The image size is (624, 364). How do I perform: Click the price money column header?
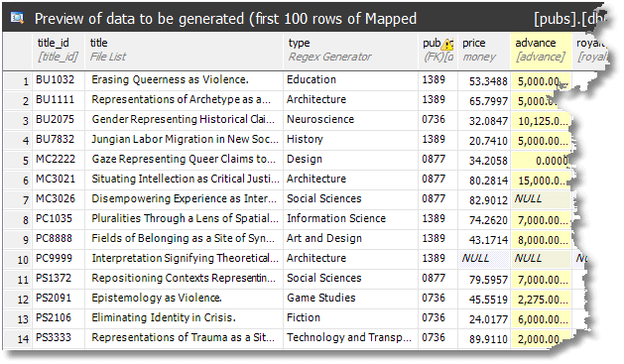tap(484, 52)
